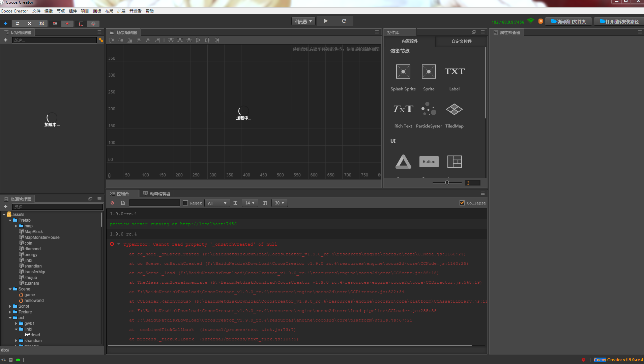Click the sync arrows icon in status bar
The height and width of the screenshot is (364, 644).
(x=4, y=360)
